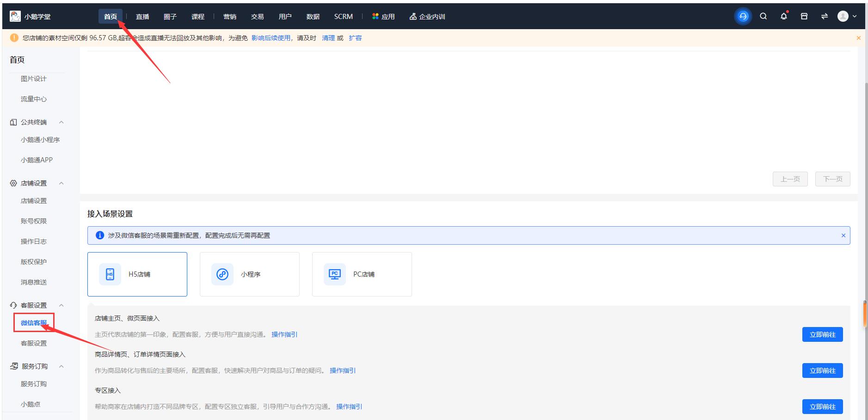Select the H5店铺 scenario card

click(x=137, y=274)
